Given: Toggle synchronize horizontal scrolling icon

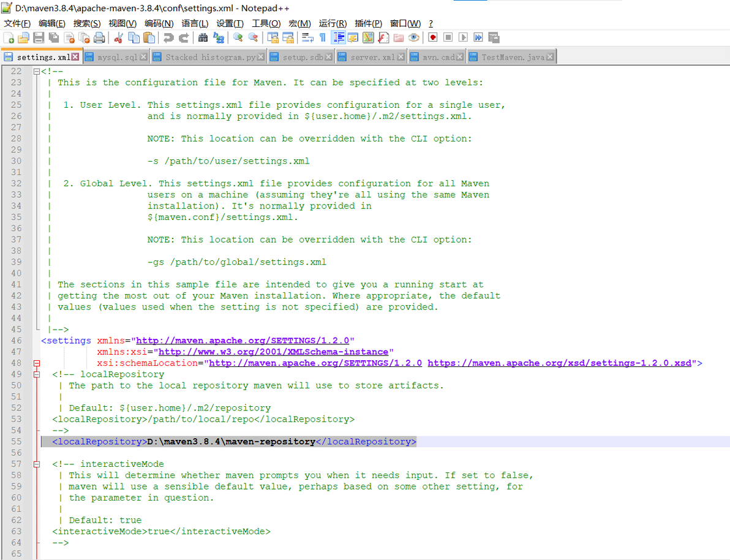Looking at the screenshot, I should tap(288, 38).
